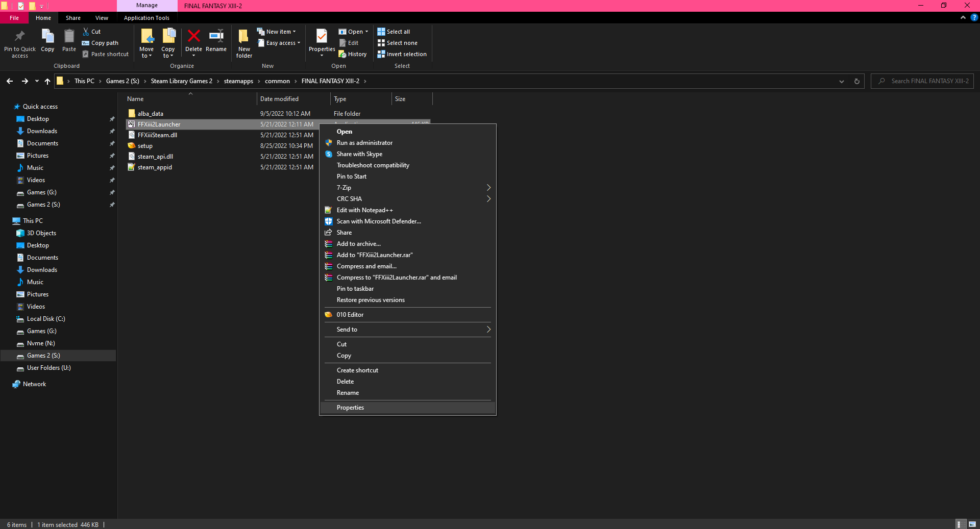Open the recent locations dropdown arrow

(x=37, y=81)
